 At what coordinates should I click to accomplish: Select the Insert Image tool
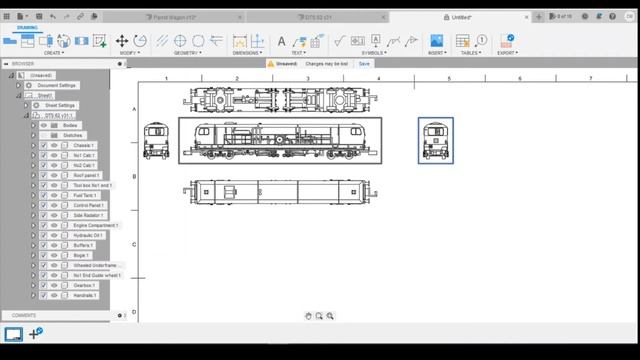click(x=436, y=41)
